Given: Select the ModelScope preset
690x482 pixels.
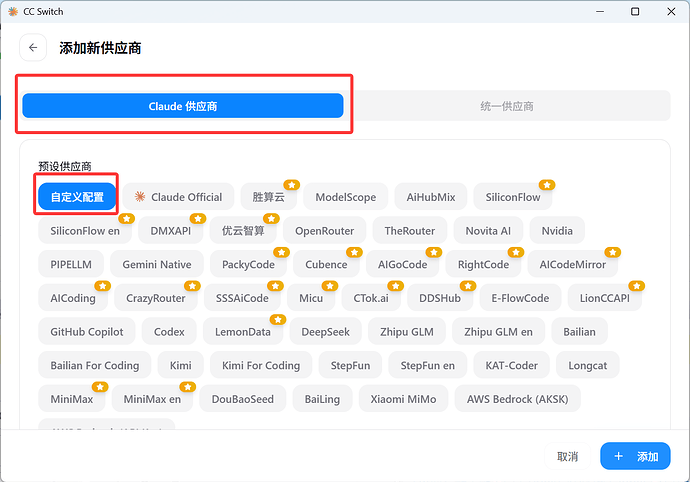Looking at the screenshot, I should coord(345,197).
